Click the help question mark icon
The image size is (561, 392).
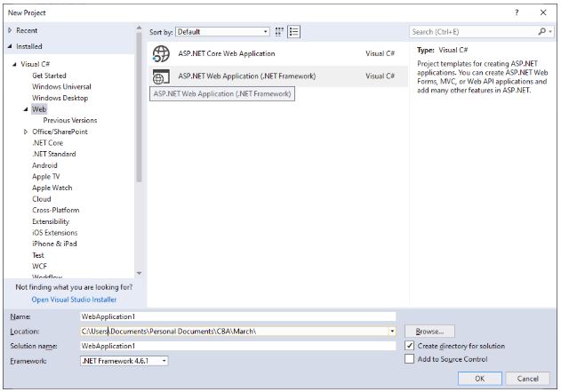tap(517, 12)
